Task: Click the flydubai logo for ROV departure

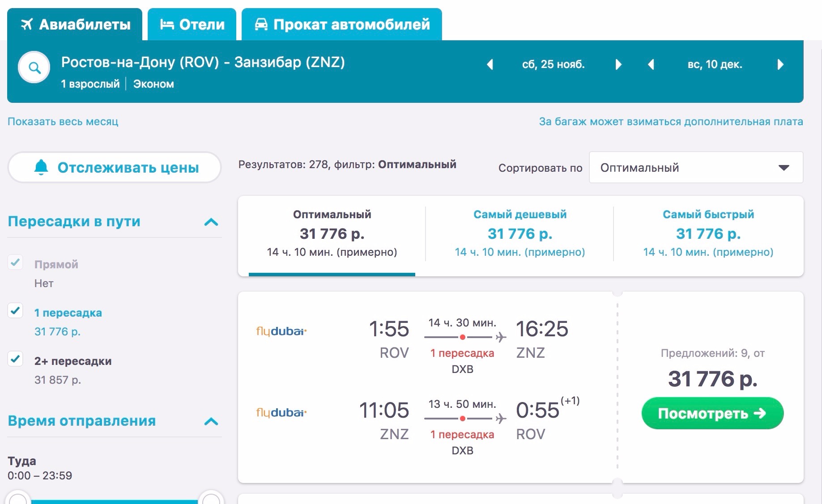Action: click(x=281, y=331)
